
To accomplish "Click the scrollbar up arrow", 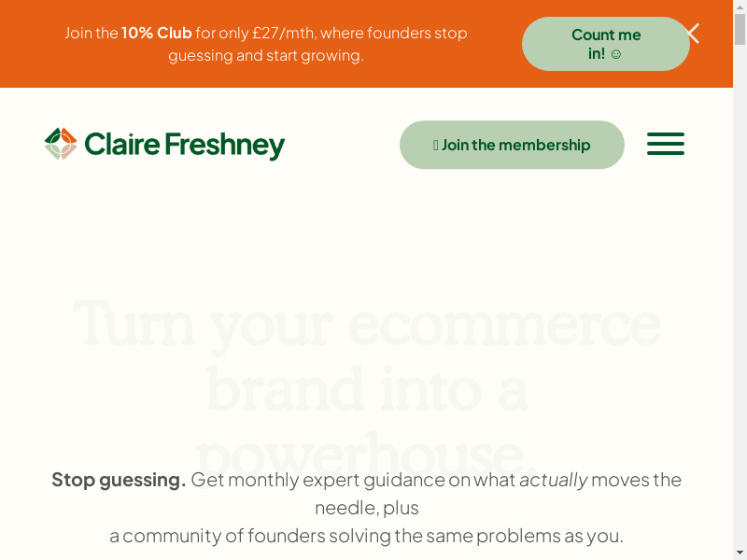I will click(x=740, y=7).
